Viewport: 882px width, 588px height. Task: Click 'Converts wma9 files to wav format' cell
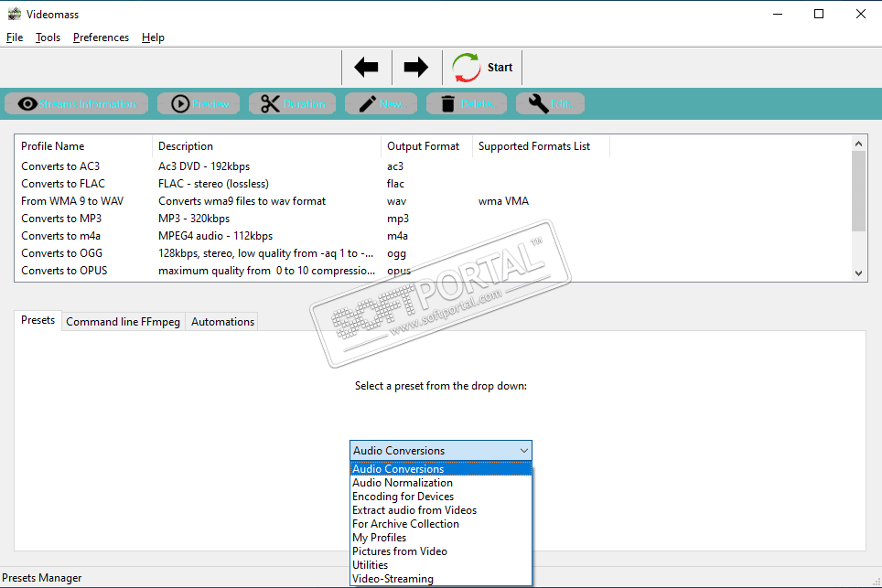click(242, 201)
